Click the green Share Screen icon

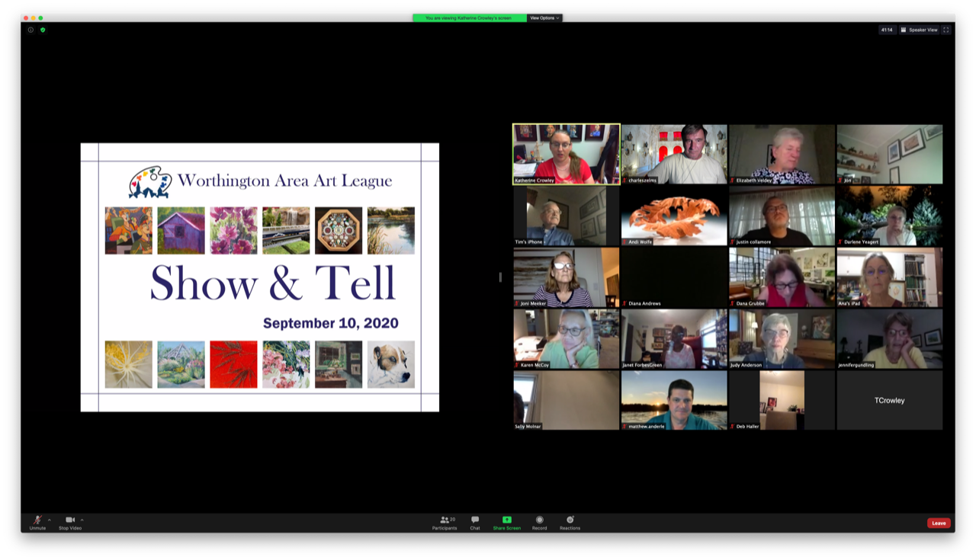click(x=506, y=520)
